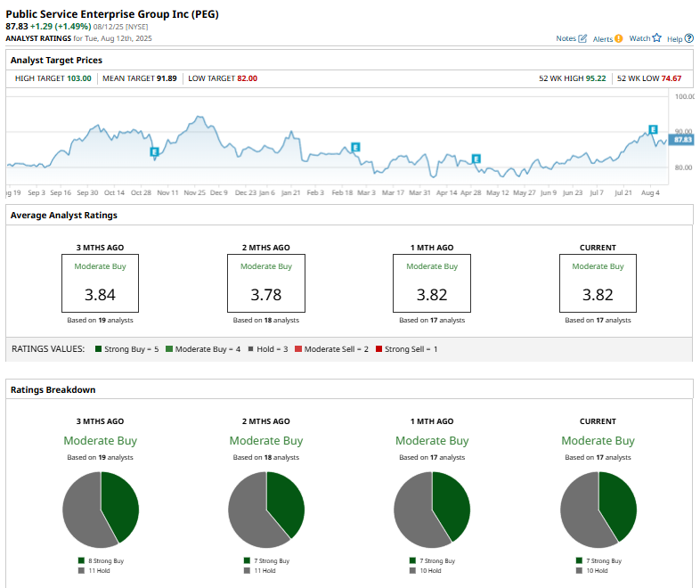Click the '8 Strong Buy' legend entry
This screenshot has width=700, height=588.
coord(101,560)
